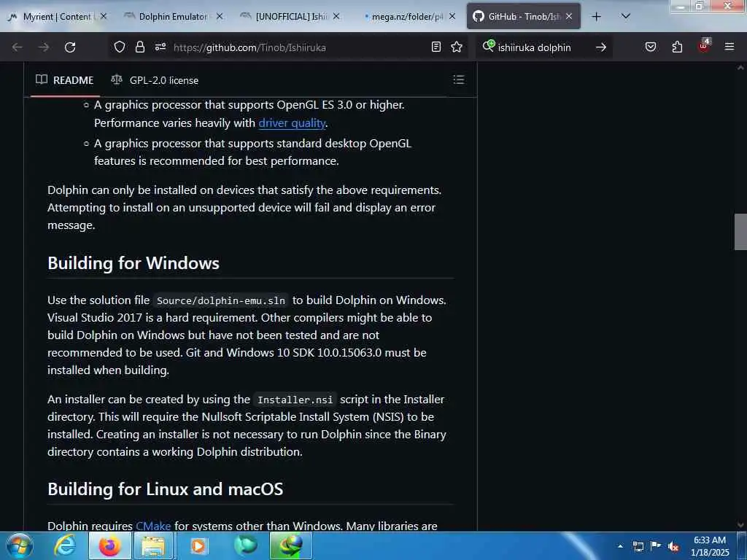
Task: Open File Explorer from the taskbar
Action: click(153, 545)
